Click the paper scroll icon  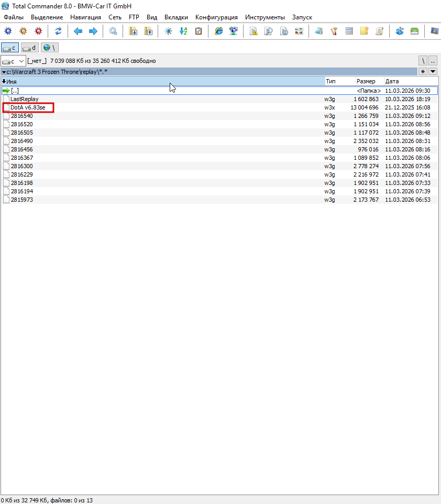coord(379,31)
